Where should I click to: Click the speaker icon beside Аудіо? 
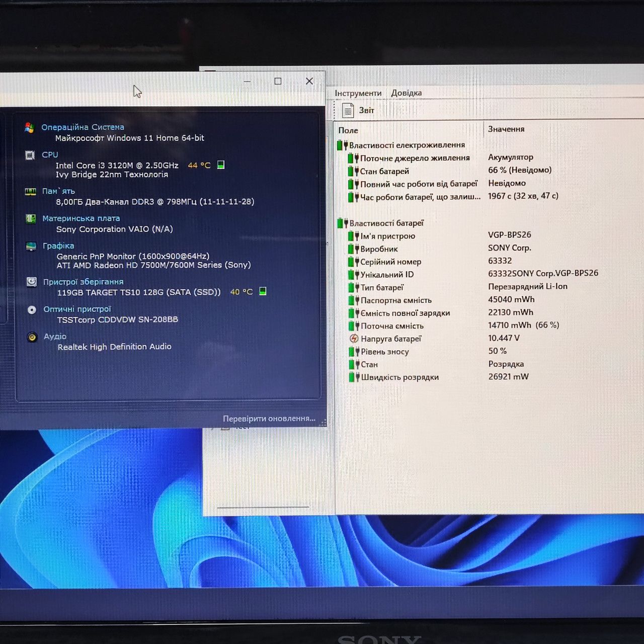32,337
